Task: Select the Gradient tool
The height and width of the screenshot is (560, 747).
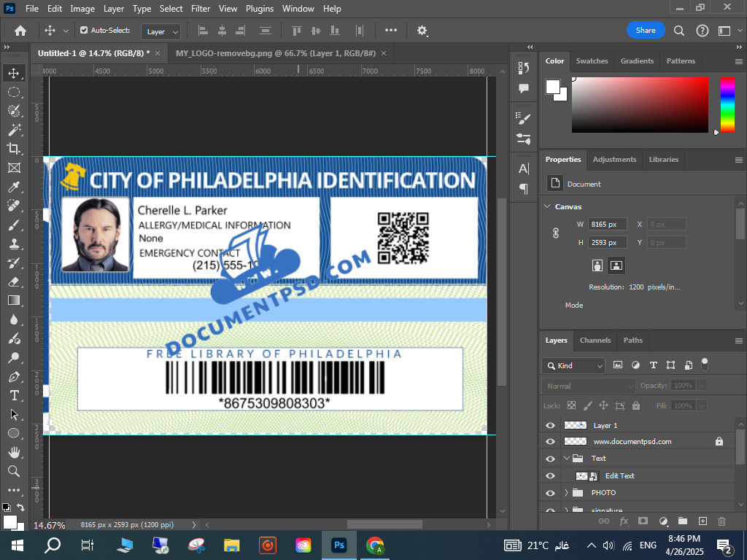Action: (x=14, y=300)
